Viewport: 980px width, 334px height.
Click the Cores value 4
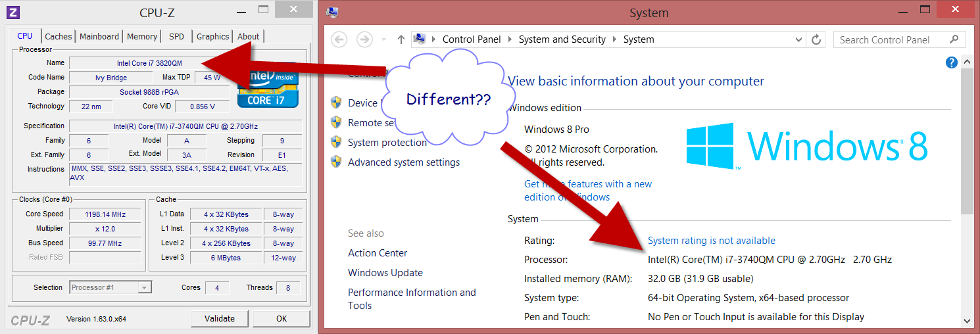pos(217,287)
